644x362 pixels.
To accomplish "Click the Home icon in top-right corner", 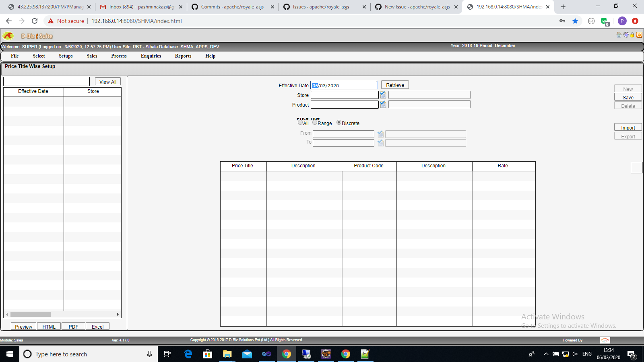I will (x=619, y=35).
